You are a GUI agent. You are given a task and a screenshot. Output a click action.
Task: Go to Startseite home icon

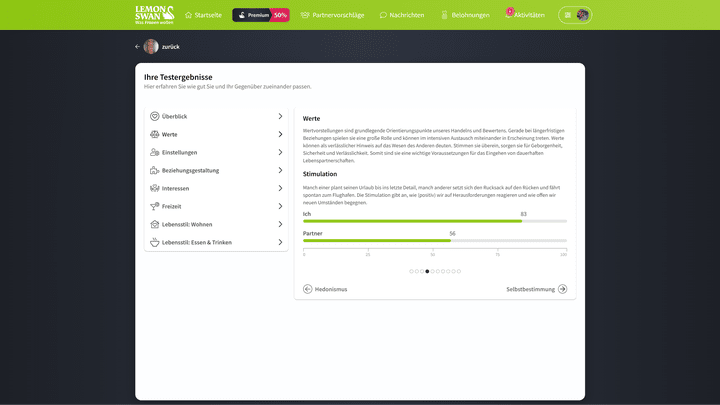tap(188, 15)
